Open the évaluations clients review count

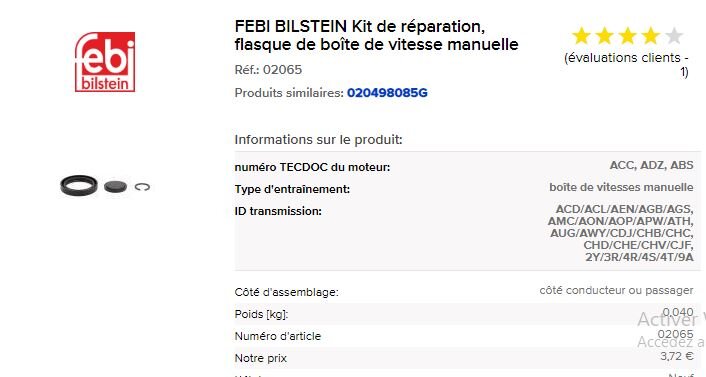tap(626, 64)
